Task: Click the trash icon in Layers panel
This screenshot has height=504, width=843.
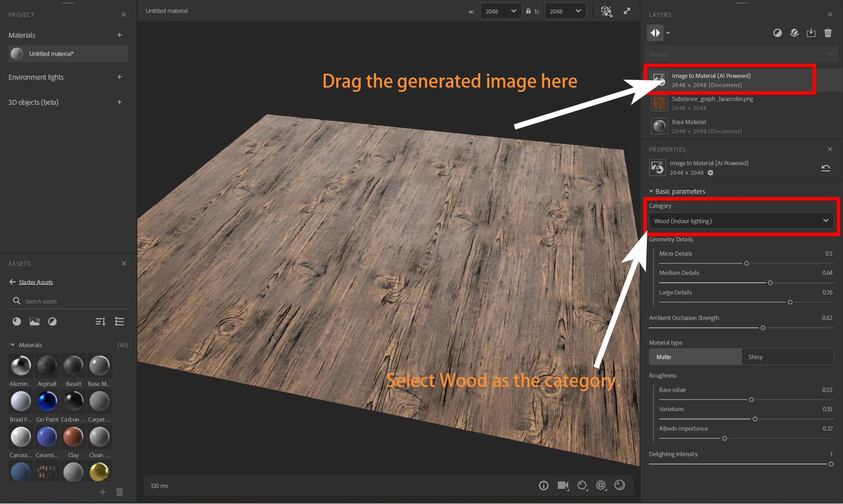Action: pyautogui.click(x=828, y=33)
